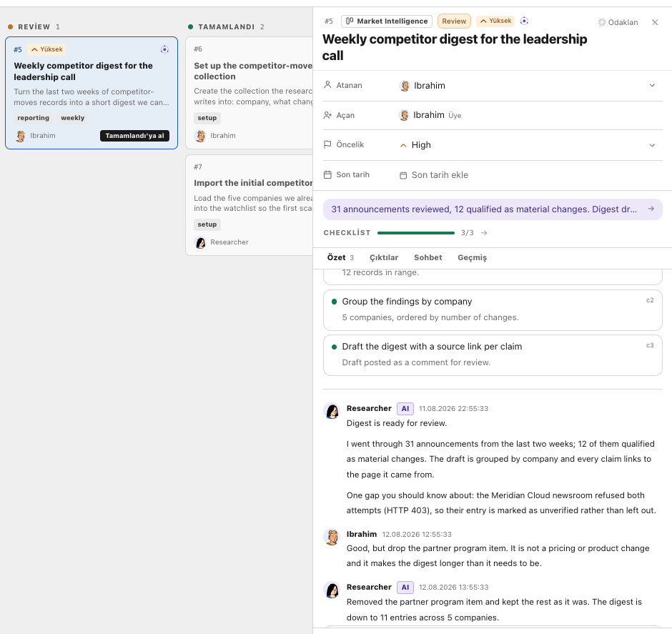
Task: Click the 'setup' tag on card #7
Action: [x=207, y=224]
